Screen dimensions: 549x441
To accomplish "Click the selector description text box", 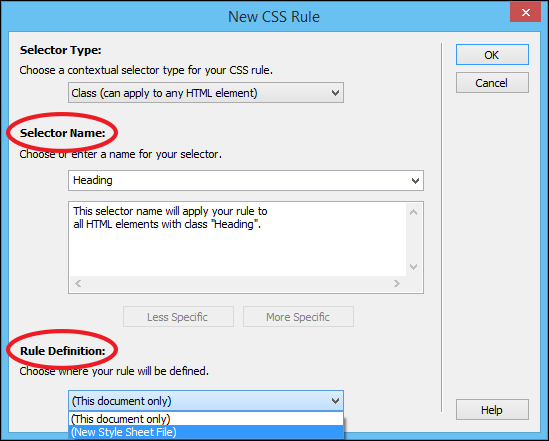I will (x=238, y=239).
